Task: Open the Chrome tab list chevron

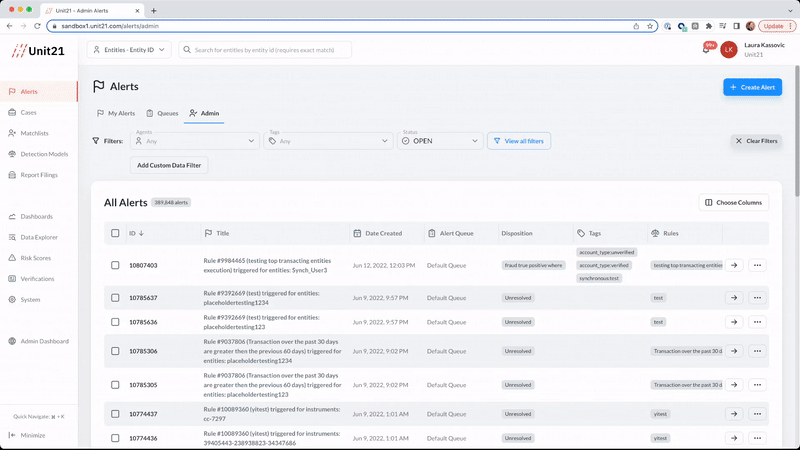Action: pyautogui.click(x=790, y=10)
